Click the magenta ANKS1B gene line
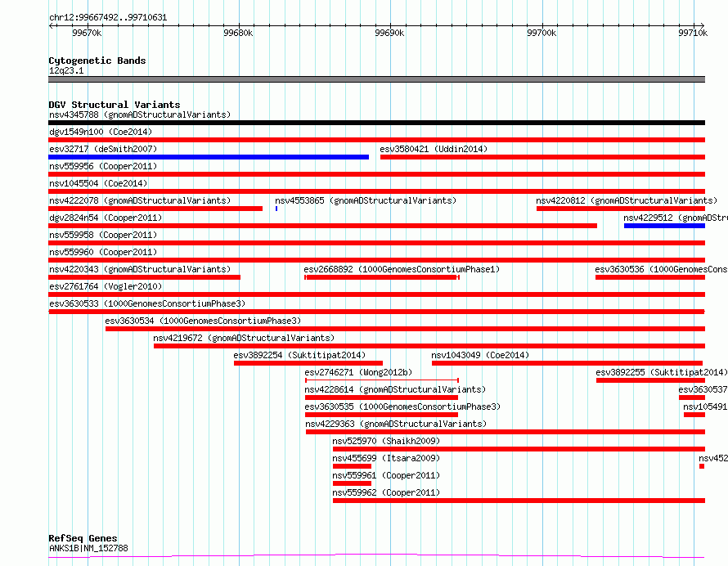 (x=376, y=555)
